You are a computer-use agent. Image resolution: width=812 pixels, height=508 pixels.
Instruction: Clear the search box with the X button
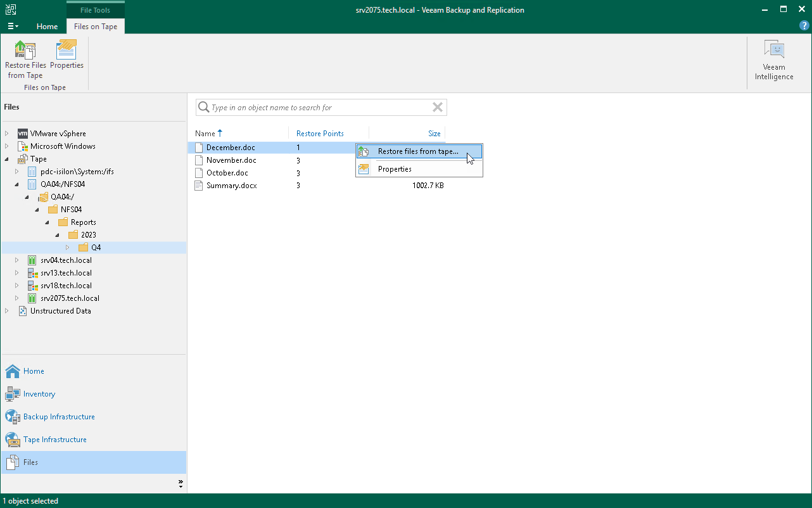(x=437, y=107)
